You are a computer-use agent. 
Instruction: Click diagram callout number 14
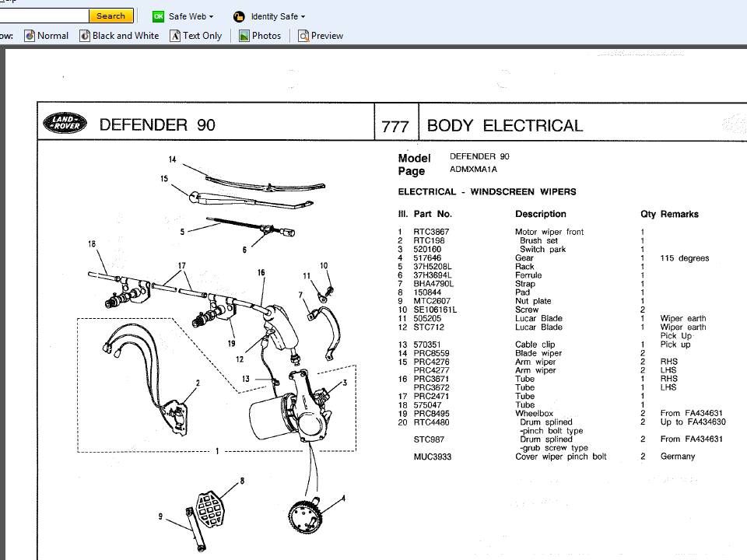click(x=173, y=159)
